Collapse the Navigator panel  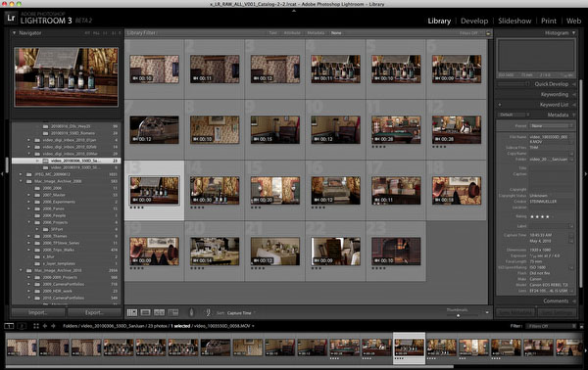pos(15,33)
